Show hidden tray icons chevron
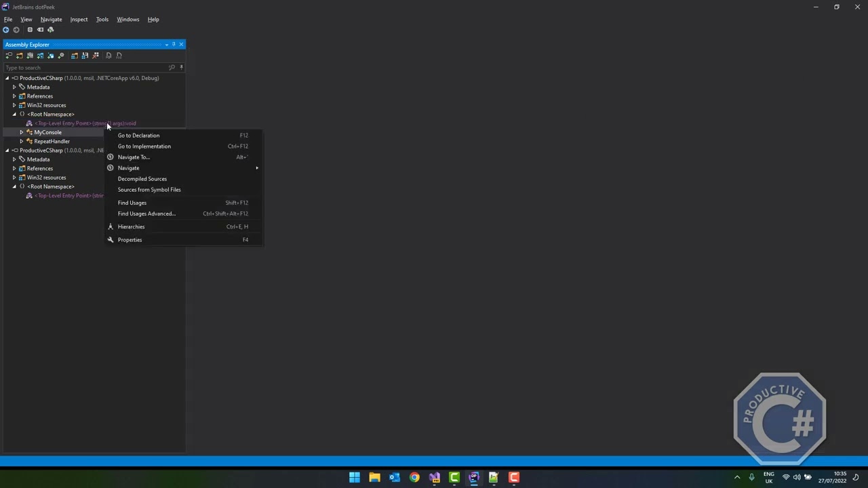Viewport: 868px width, 488px height. (x=737, y=477)
